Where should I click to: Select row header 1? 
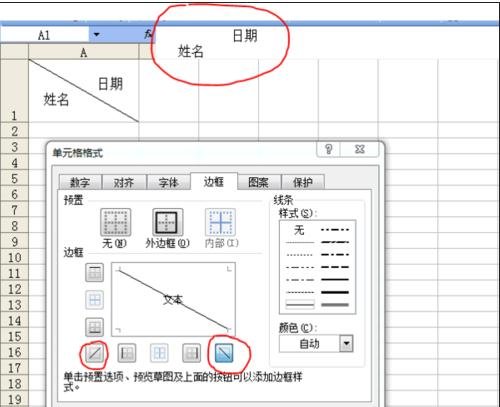point(14,91)
